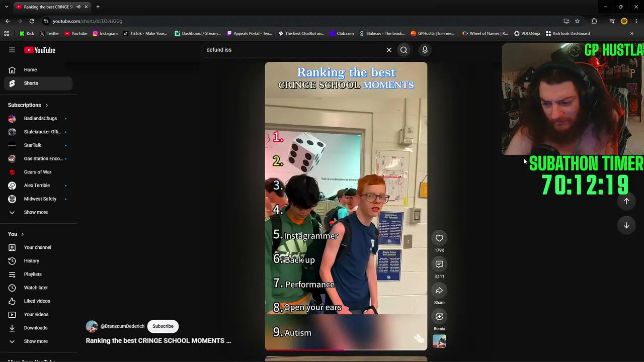Reload the page
This screenshot has height=362, width=644.
32,21
